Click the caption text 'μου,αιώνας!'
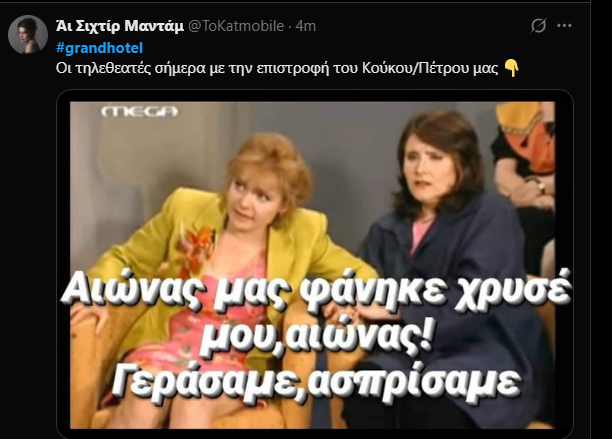Screen dimensions: 612x439 click(x=316, y=337)
